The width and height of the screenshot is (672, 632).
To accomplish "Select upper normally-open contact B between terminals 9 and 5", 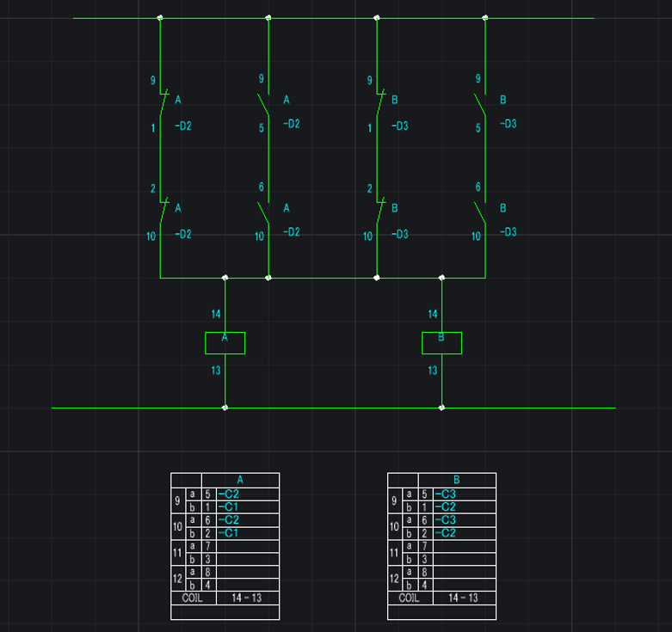I will point(480,104).
